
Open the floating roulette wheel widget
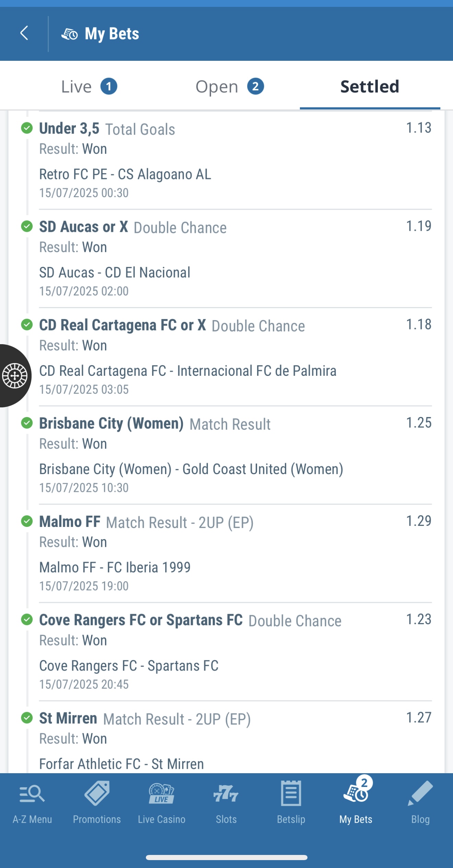click(x=15, y=375)
